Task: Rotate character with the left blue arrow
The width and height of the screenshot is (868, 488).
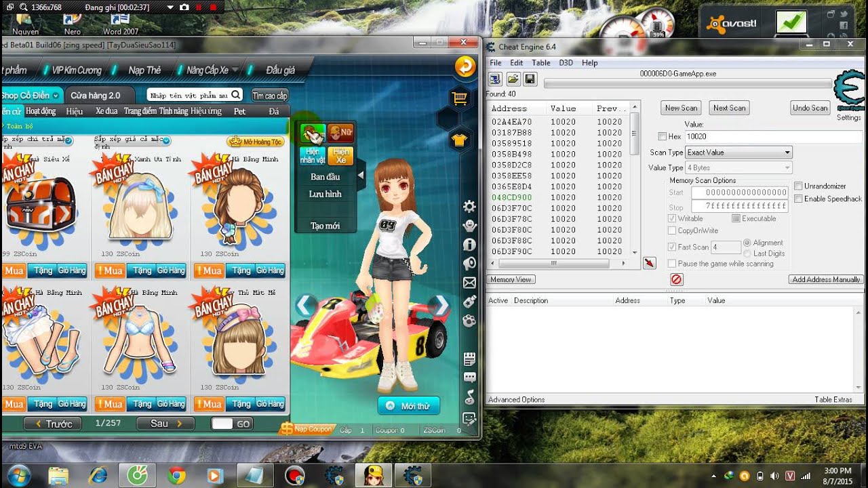Action: tap(304, 306)
